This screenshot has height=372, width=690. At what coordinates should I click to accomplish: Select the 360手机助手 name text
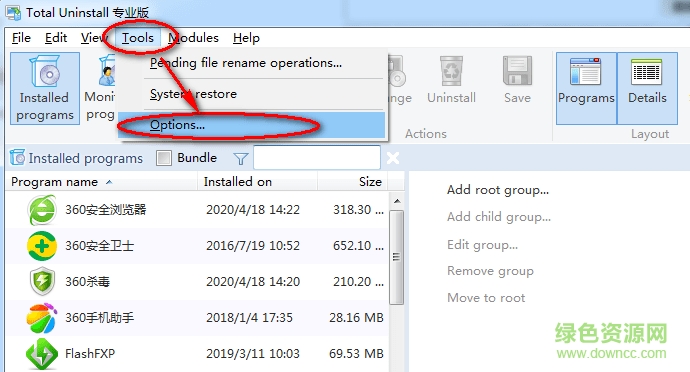99,318
